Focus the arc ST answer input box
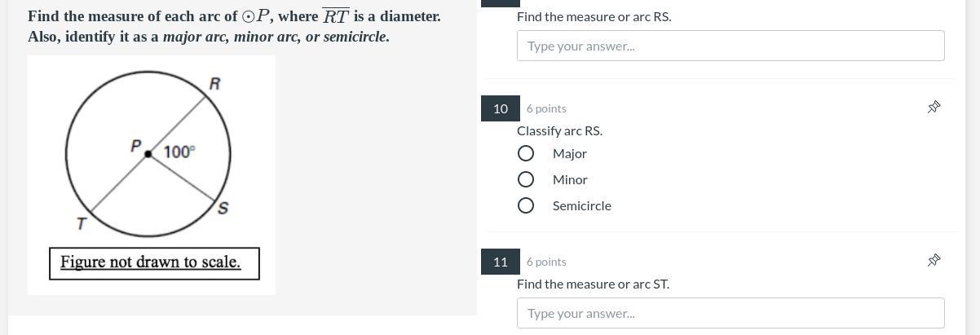Image resolution: width=980 pixels, height=335 pixels. tap(730, 313)
